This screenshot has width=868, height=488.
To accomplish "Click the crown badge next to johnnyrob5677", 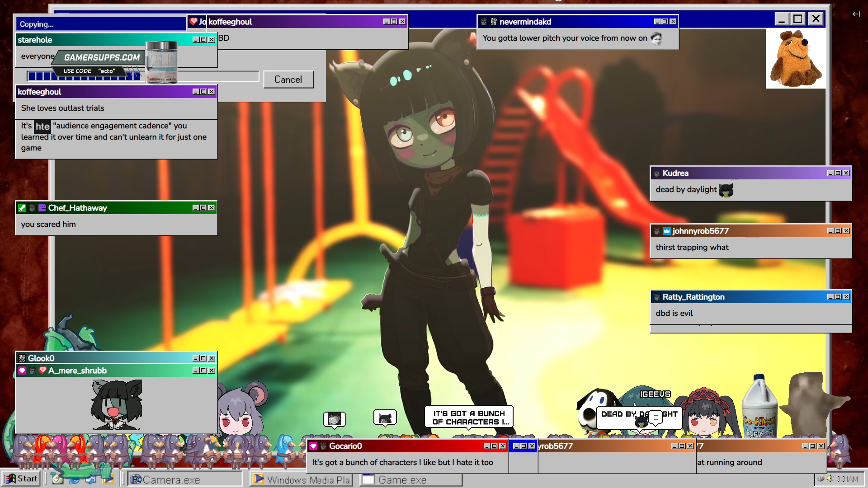I will [x=666, y=231].
